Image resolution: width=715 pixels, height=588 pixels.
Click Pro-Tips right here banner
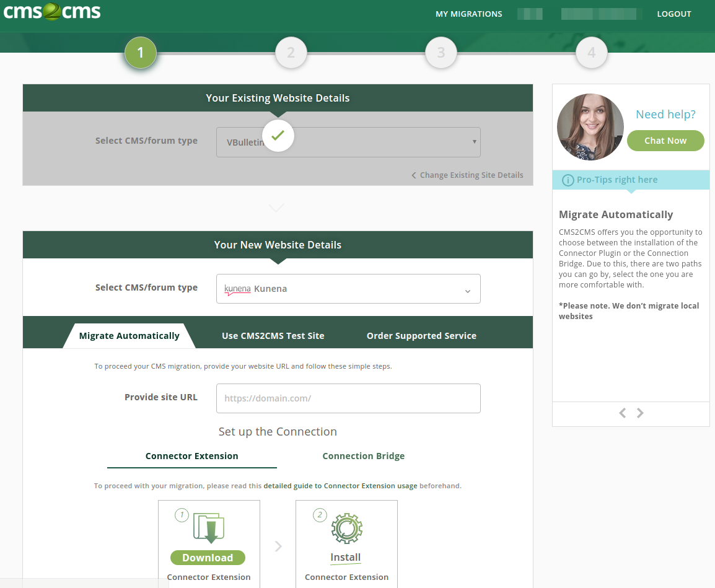tap(631, 180)
